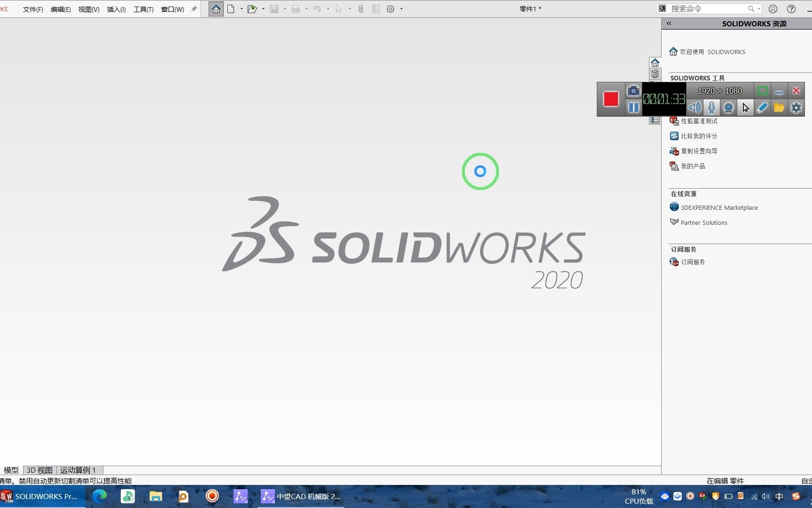Open the 视图(V) menu
Viewport: 812px width, 508px height.
pyautogui.click(x=89, y=9)
